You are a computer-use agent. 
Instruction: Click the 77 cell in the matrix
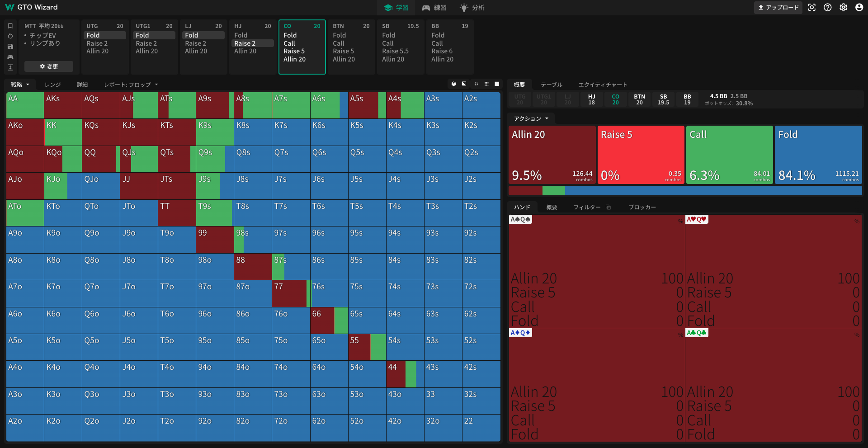[291, 293]
